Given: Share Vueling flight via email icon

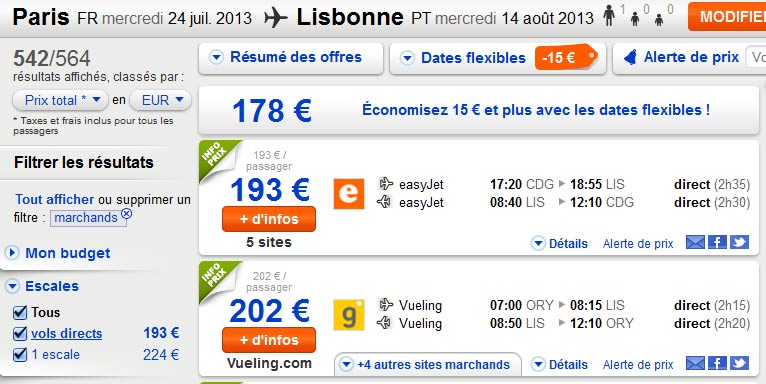Looking at the screenshot, I should click(x=695, y=363).
